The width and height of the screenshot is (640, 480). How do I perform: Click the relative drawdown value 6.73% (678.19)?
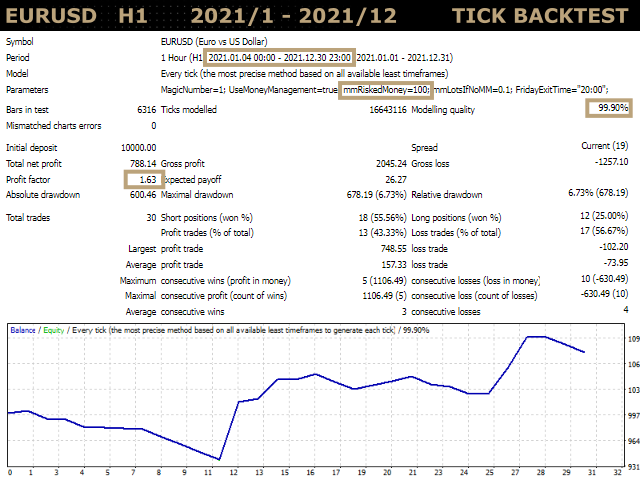pyautogui.click(x=598, y=193)
